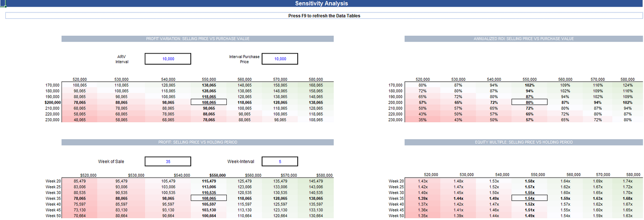Select the outlined 1.54x equity multiple cell

click(x=529, y=198)
